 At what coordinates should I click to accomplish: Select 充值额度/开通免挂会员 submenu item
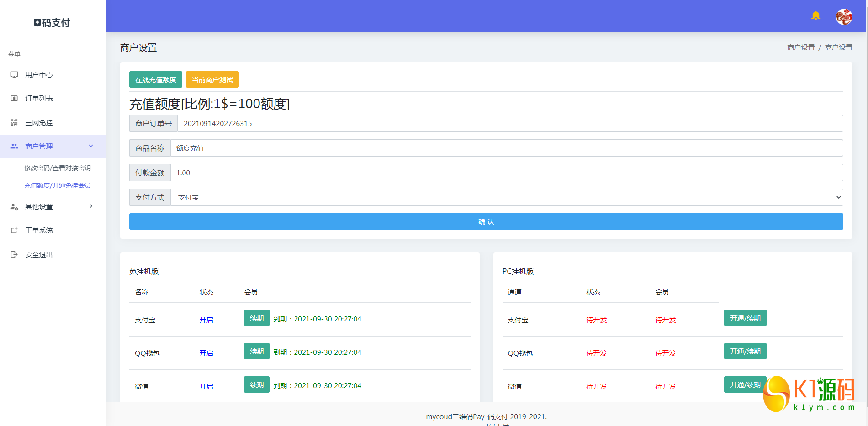click(x=58, y=185)
